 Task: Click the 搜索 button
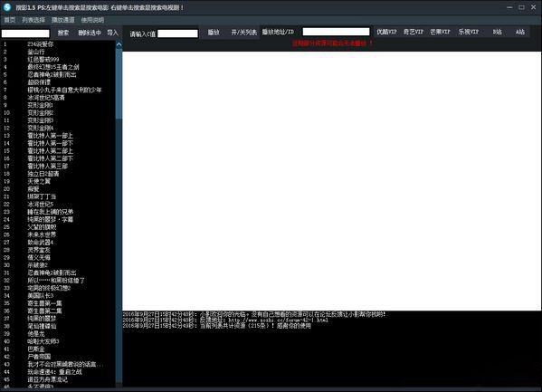pyautogui.click(x=63, y=33)
